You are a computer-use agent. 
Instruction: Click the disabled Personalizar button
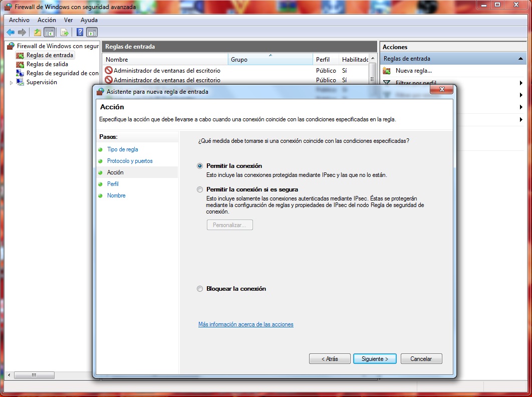[x=230, y=225]
